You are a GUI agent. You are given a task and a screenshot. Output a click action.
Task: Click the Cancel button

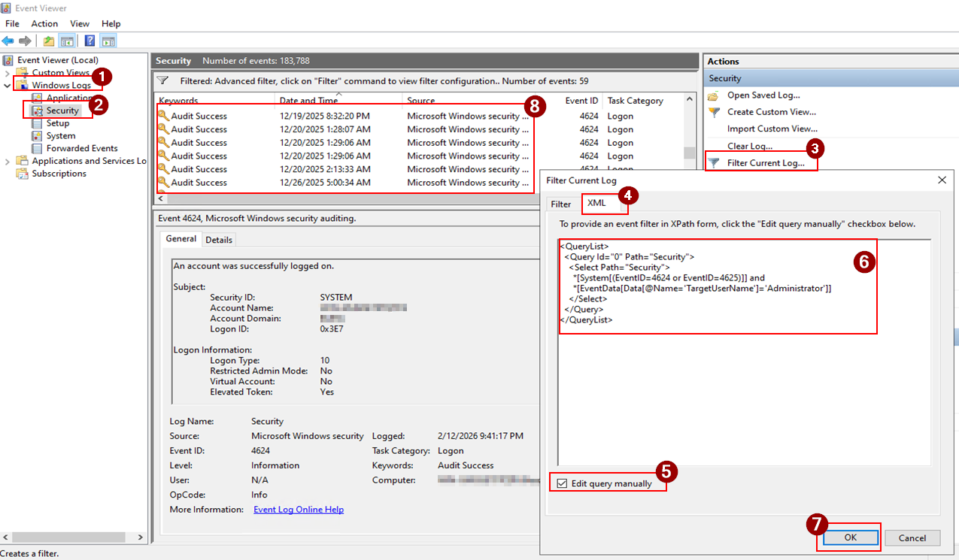pos(912,537)
